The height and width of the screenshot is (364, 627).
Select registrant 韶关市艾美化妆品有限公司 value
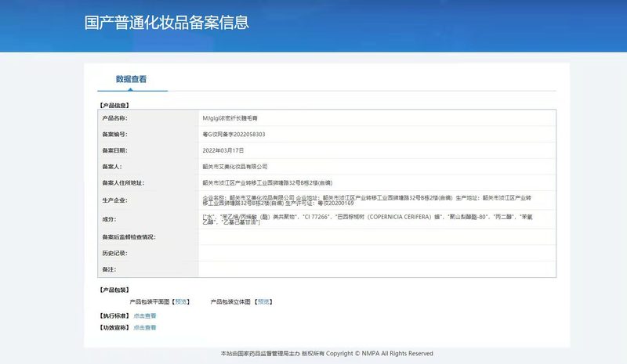pyautogui.click(x=235, y=167)
